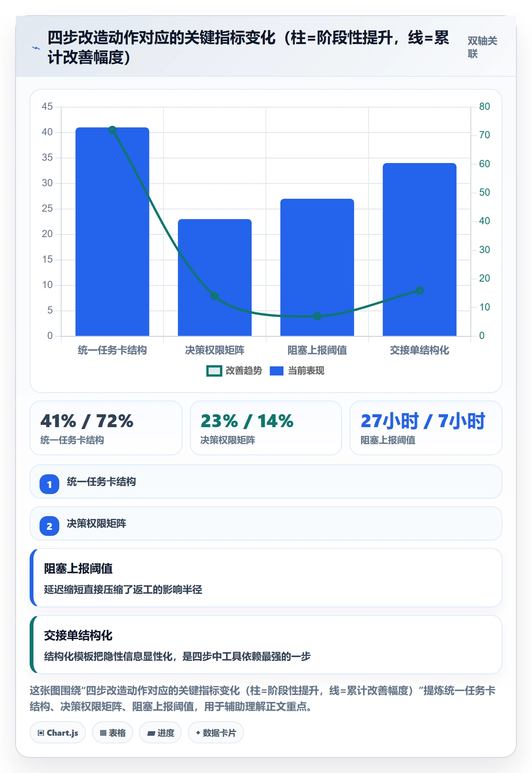Click the 23% / 14% stat value

(247, 421)
